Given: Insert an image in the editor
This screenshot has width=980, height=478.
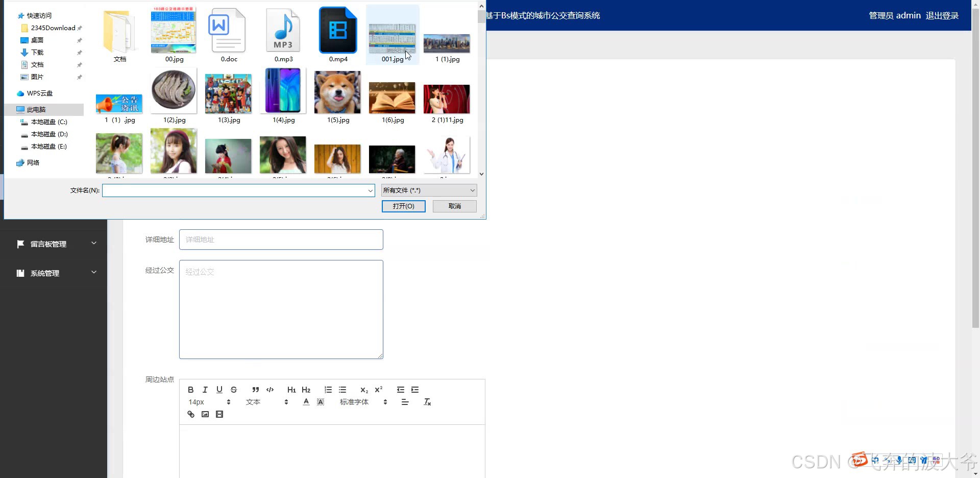Looking at the screenshot, I should tap(205, 414).
